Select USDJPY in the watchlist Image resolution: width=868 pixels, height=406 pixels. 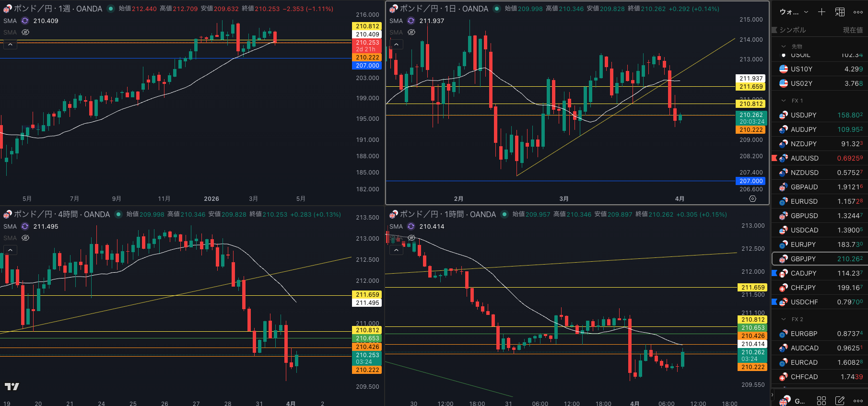tap(803, 115)
